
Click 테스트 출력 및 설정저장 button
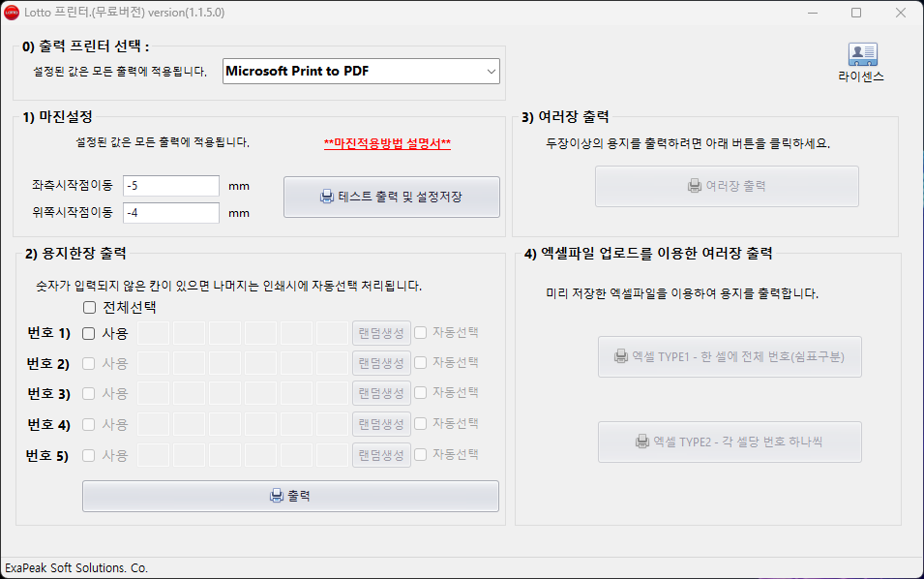pos(391,197)
